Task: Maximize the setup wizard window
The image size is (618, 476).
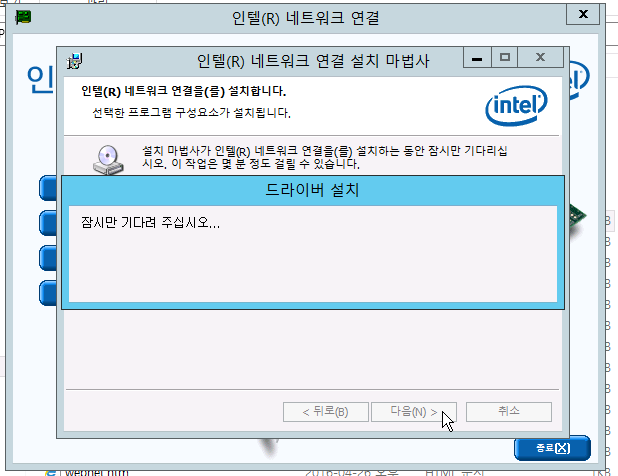Action: 504,58
